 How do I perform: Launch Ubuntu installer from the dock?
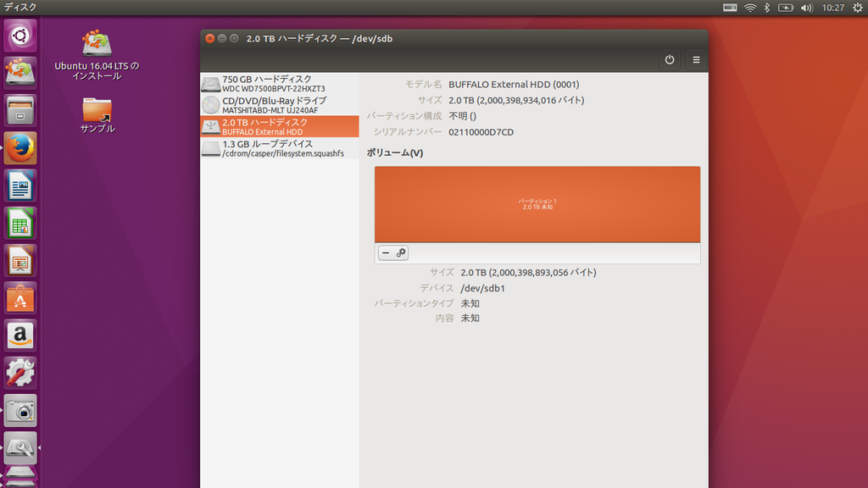tap(20, 73)
